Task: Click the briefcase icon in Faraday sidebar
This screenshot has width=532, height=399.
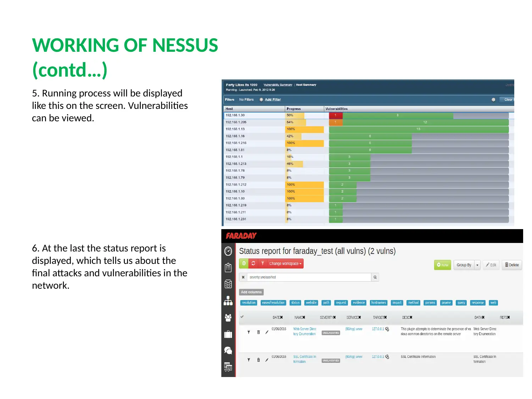Action: coord(228,334)
